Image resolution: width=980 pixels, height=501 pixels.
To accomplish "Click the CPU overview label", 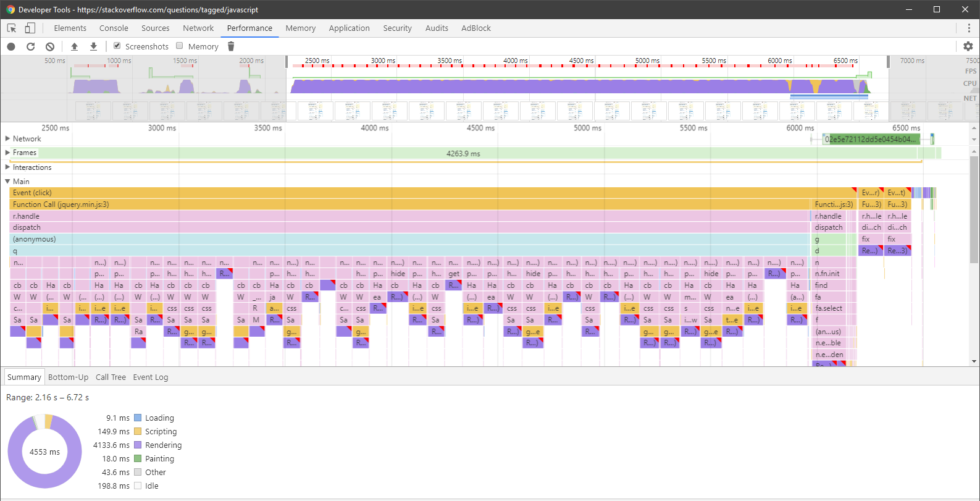I will point(970,83).
